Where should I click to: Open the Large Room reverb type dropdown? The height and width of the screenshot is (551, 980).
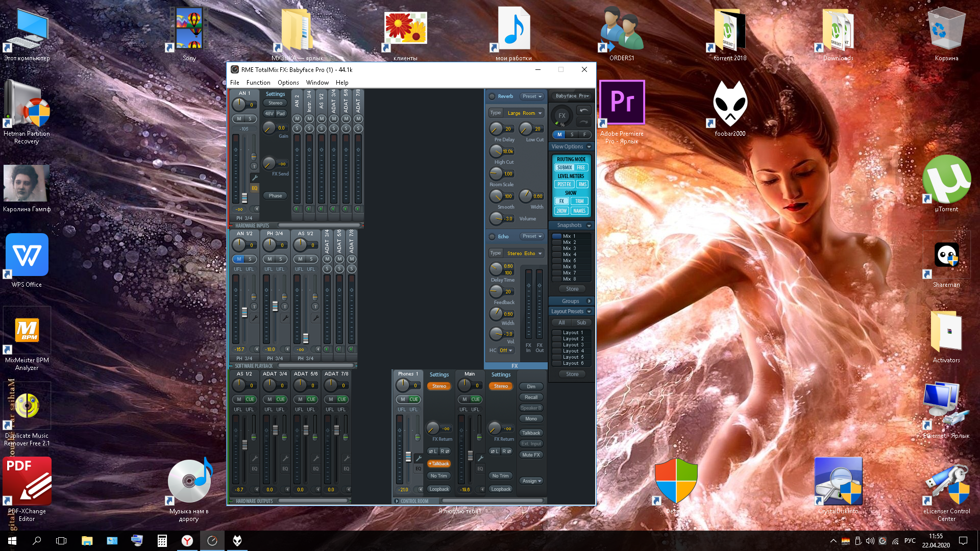click(x=524, y=113)
